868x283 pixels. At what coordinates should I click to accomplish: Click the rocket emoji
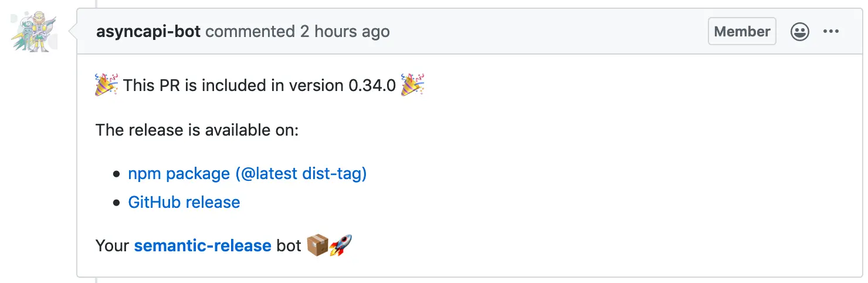point(341,245)
